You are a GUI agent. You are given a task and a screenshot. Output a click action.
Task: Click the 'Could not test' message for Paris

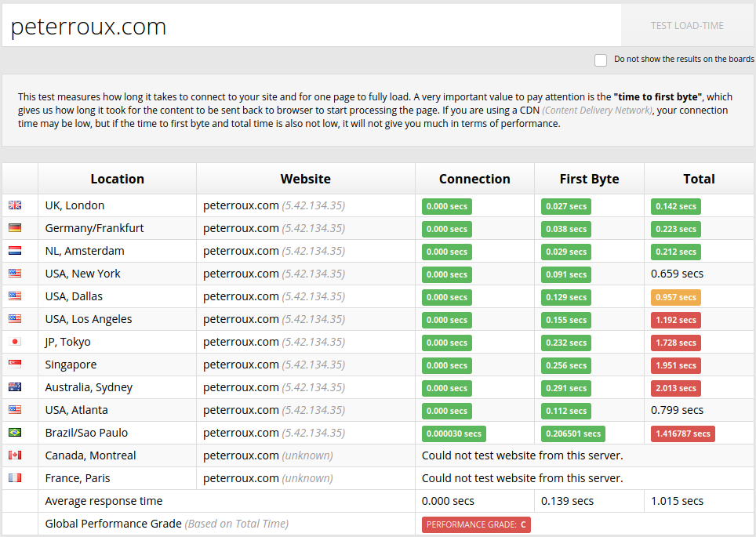coord(522,477)
